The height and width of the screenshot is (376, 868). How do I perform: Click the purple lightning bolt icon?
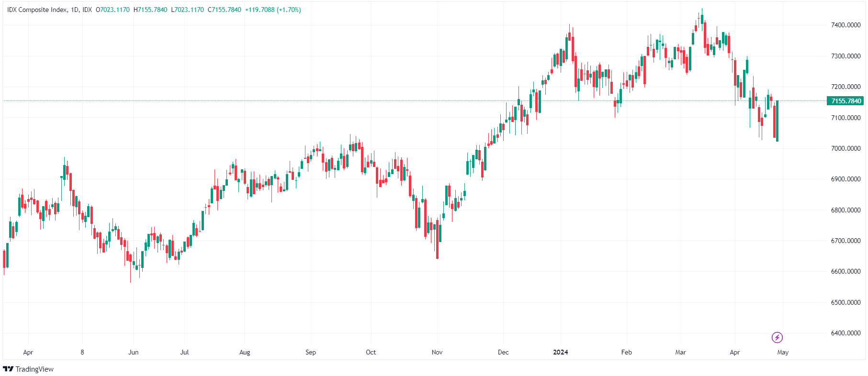point(777,338)
